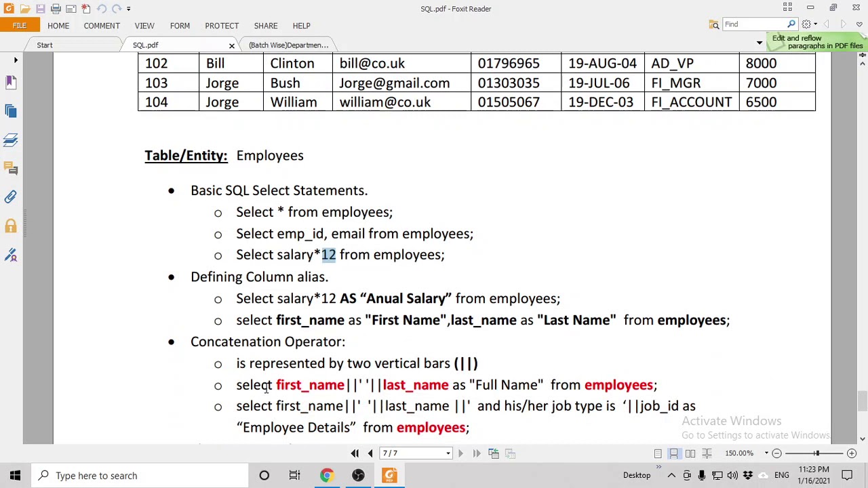Click the zoom out minus button
This screenshot has width=868, height=488.
pos(777,453)
